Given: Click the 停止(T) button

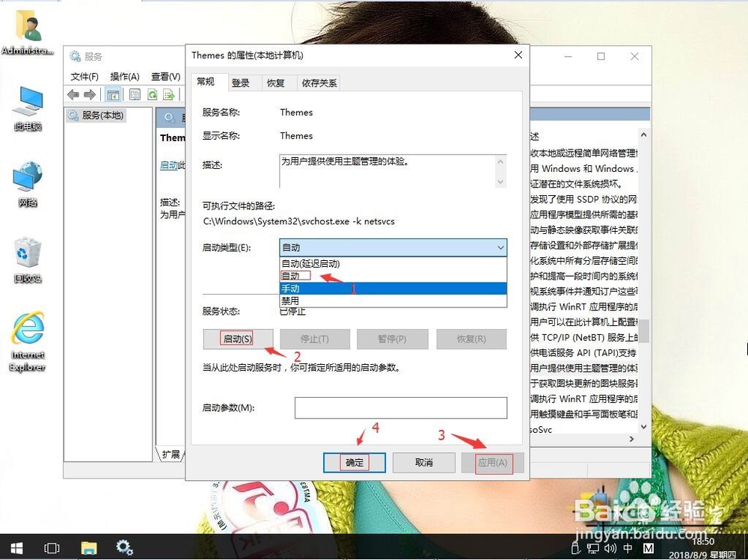Looking at the screenshot, I should click(x=315, y=339).
